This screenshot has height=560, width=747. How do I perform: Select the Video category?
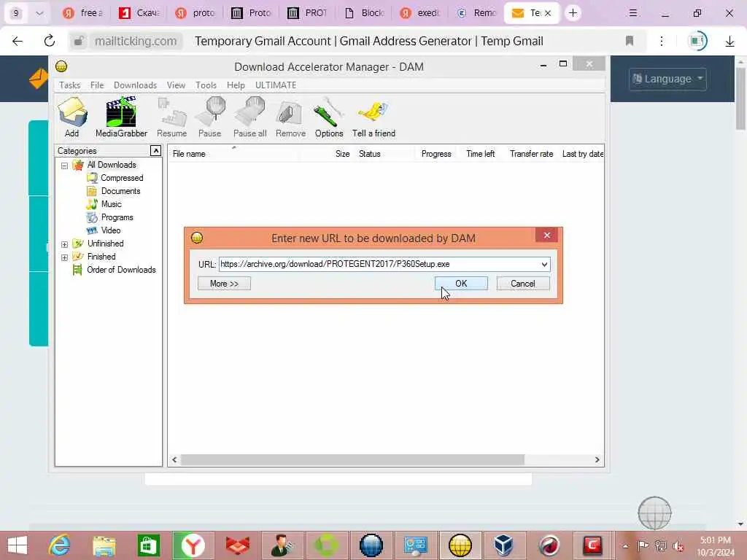[x=111, y=230]
